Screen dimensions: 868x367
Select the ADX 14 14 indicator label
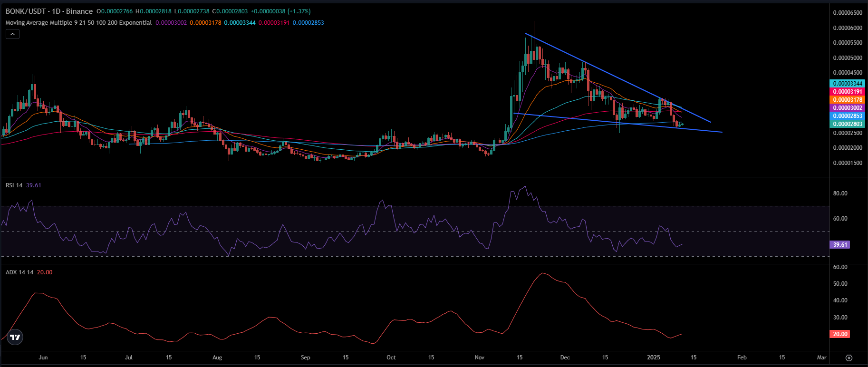19,272
